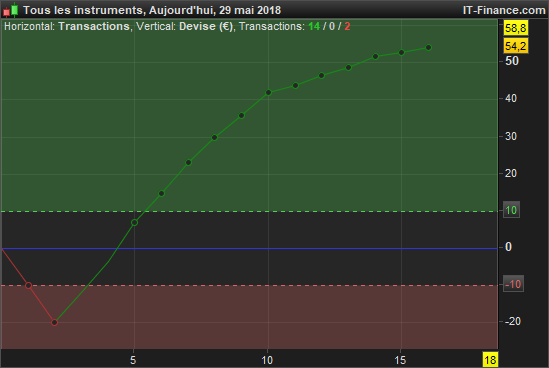549x368 pixels.
Task: Click the green winning trades count 14
Action: (314, 26)
